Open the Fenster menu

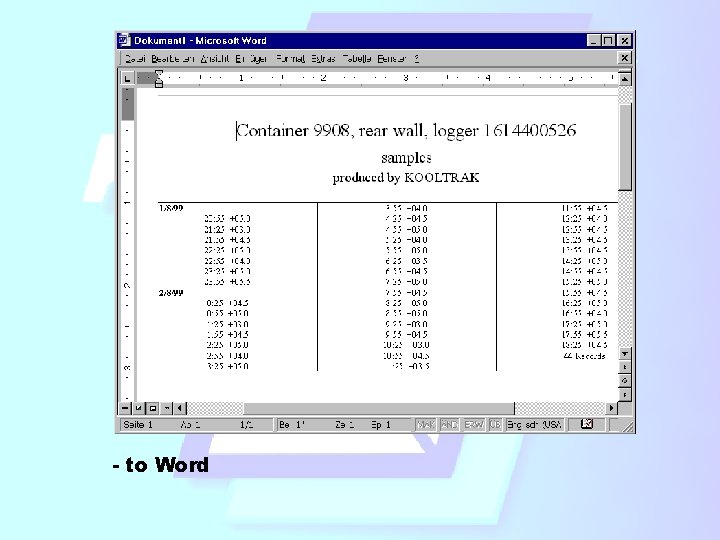click(392, 59)
